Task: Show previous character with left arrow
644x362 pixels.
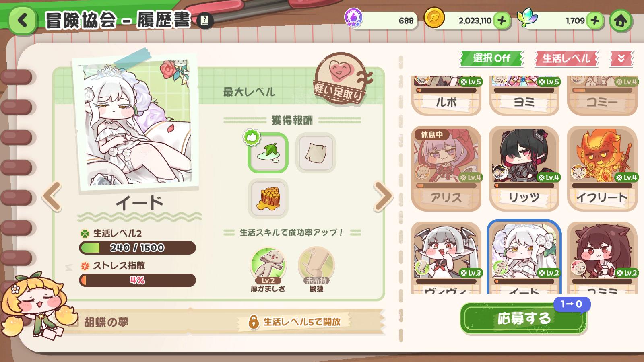Action: coord(52,196)
